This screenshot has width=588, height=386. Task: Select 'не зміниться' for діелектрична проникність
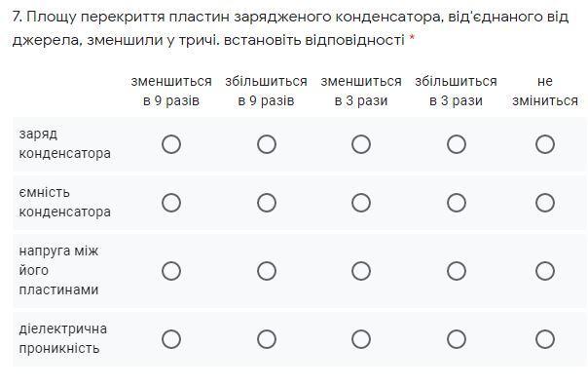click(x=545, y=339)
